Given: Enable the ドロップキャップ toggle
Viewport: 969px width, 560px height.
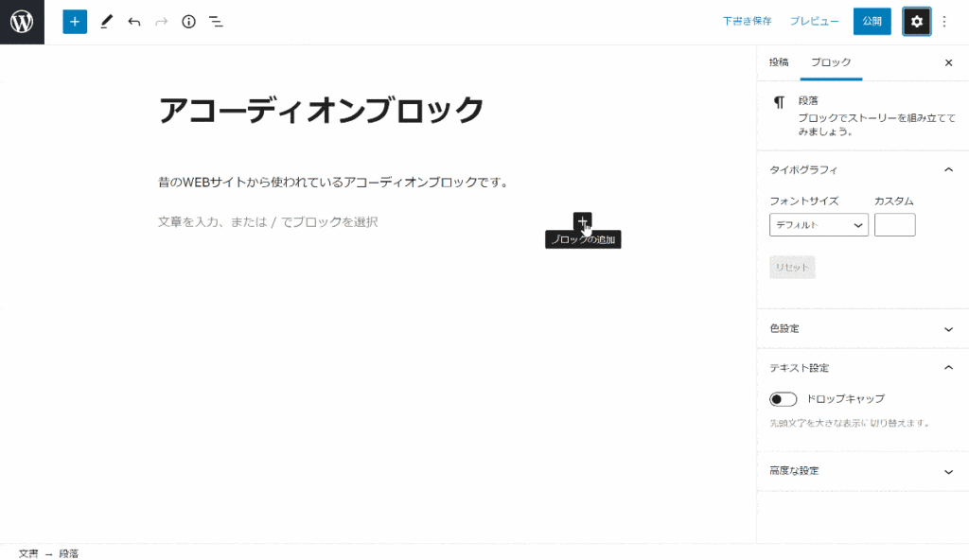Looking at the screenshot, I should 783,398.
